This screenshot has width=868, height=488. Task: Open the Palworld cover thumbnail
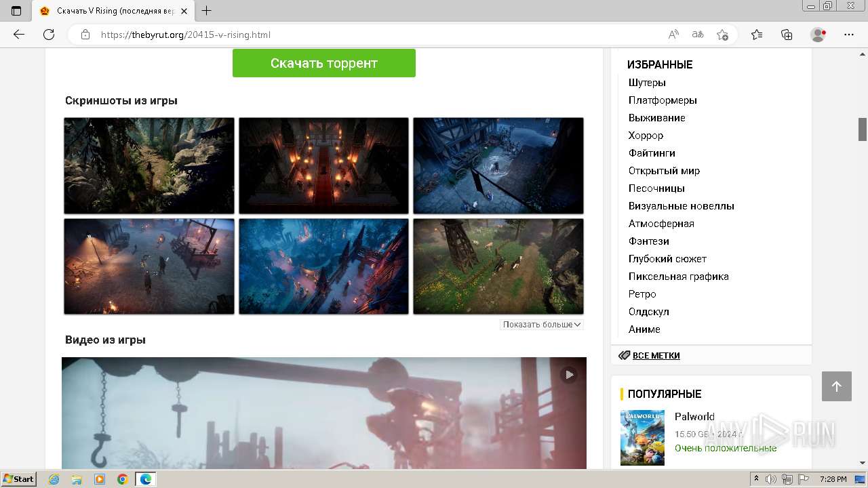642,437
